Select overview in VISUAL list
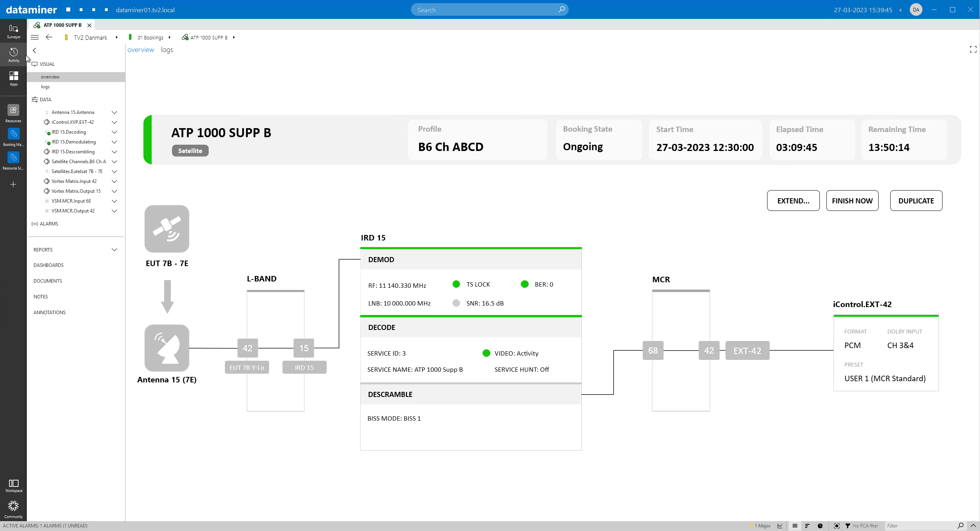 76,77
